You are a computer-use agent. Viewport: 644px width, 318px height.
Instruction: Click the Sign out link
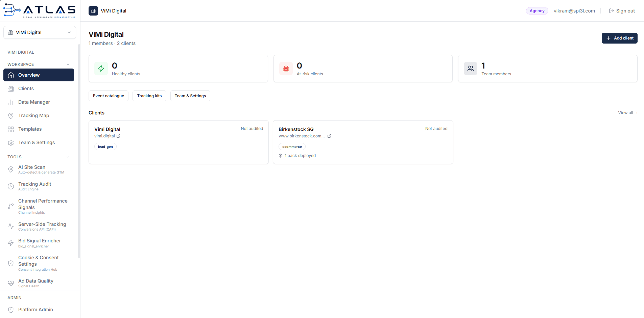(x=622, y=11)
